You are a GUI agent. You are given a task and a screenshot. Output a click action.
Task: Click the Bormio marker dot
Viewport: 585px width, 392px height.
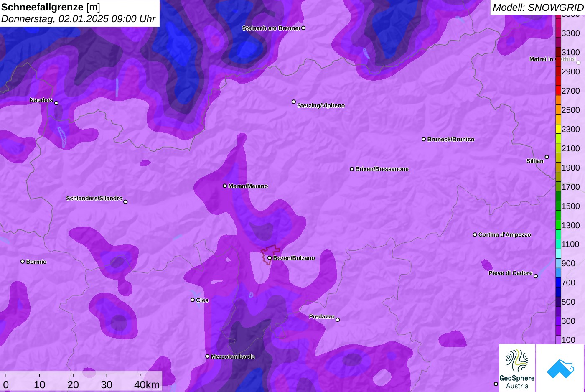pos(23,262)
